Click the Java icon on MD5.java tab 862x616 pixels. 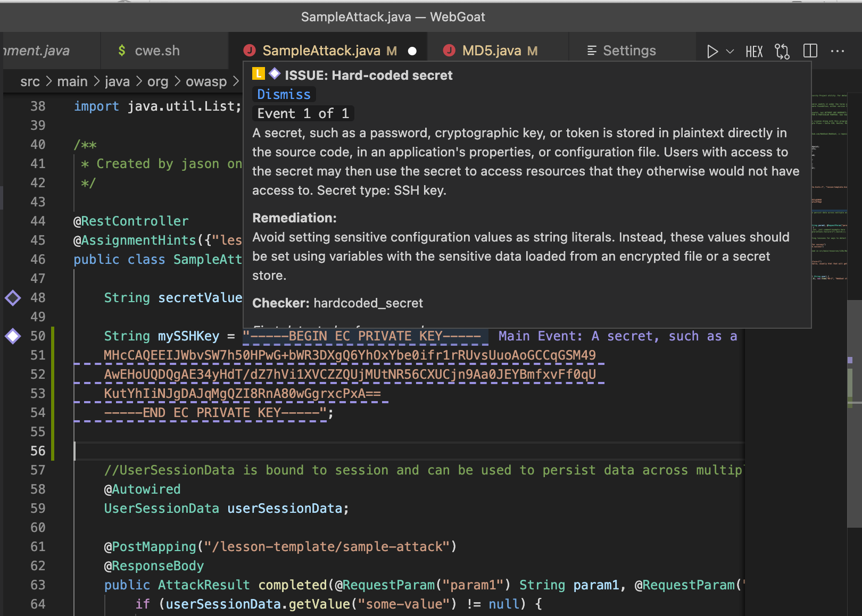[450, 50]
